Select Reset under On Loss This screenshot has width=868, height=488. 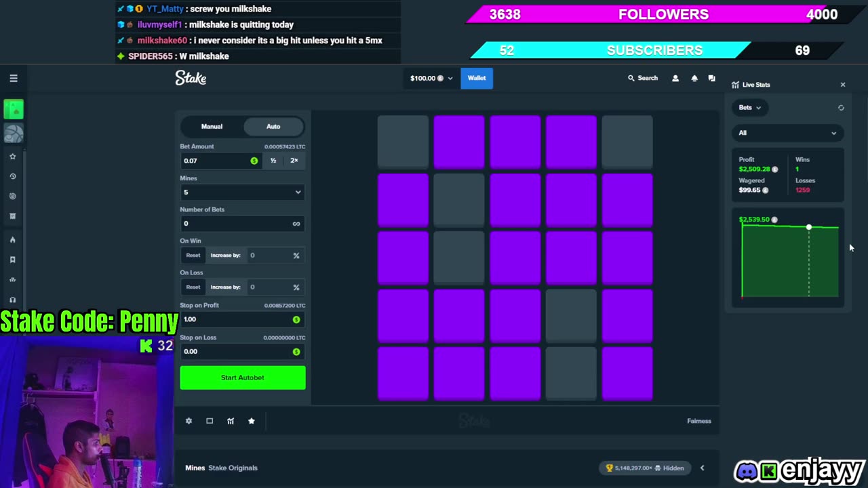coord(193,287)
